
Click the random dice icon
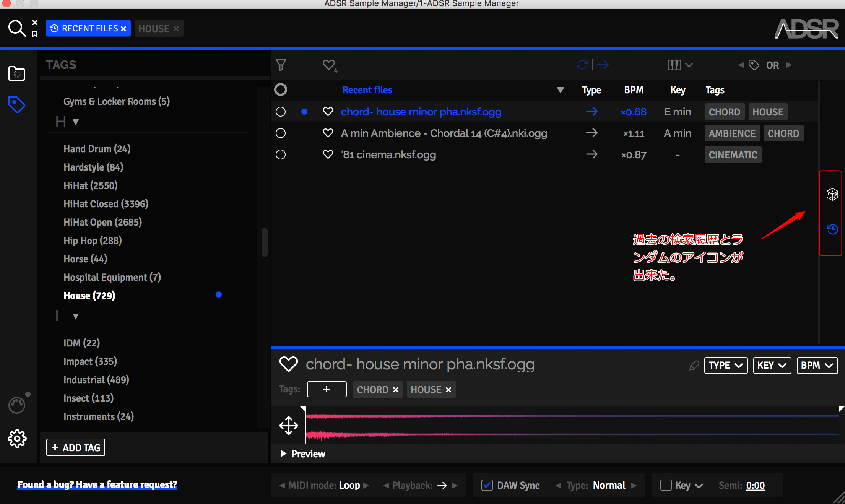pos(832,194)
